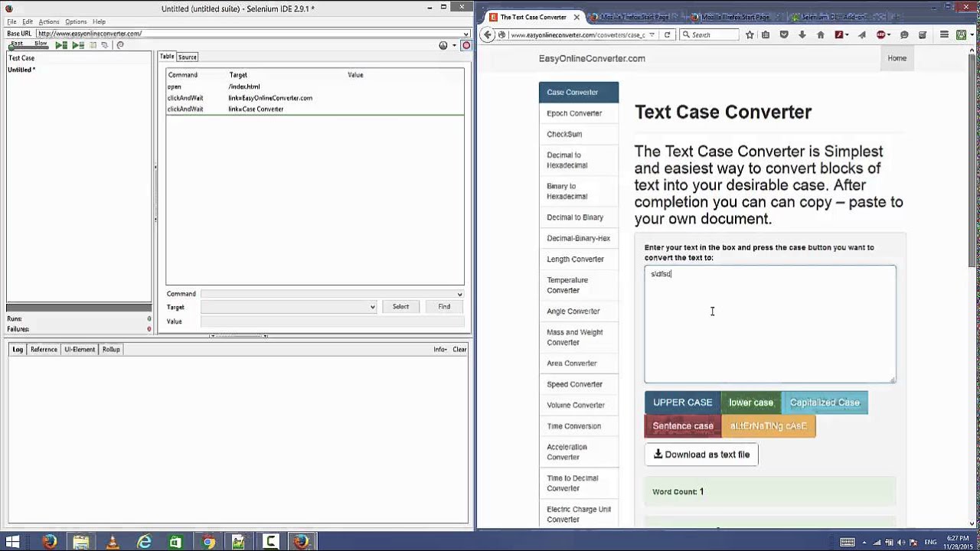The width and height of the screenshot is (980, 551).
Task: Reload the page in Firefox
Action: tap(667, 34)
